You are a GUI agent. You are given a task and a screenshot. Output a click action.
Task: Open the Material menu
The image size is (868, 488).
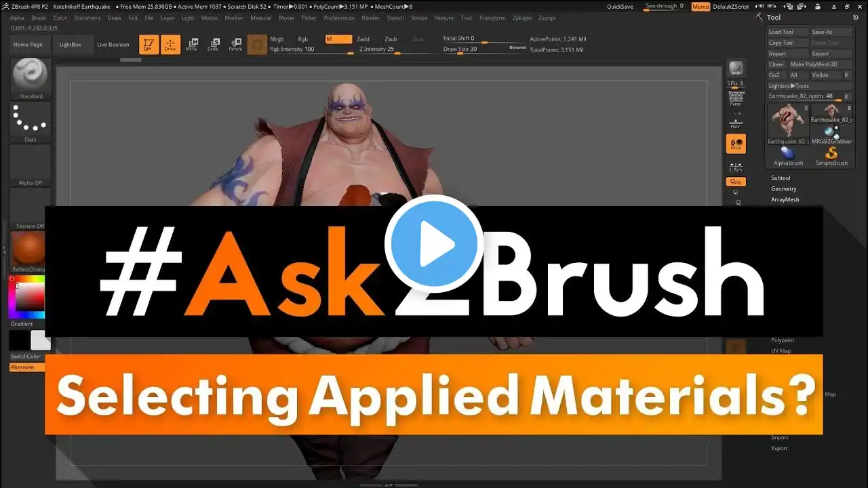coord(261,18)
